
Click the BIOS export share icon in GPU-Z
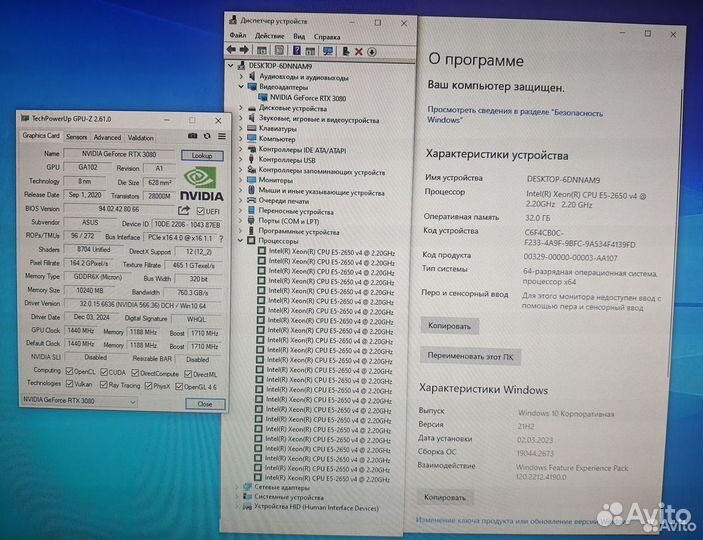[184, 210]
